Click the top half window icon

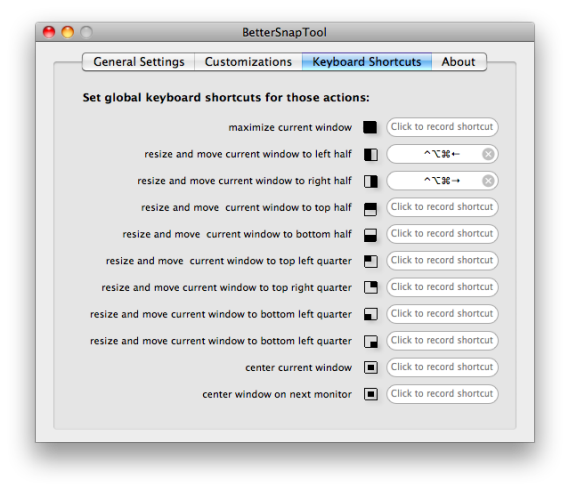(x=370, y=209)
